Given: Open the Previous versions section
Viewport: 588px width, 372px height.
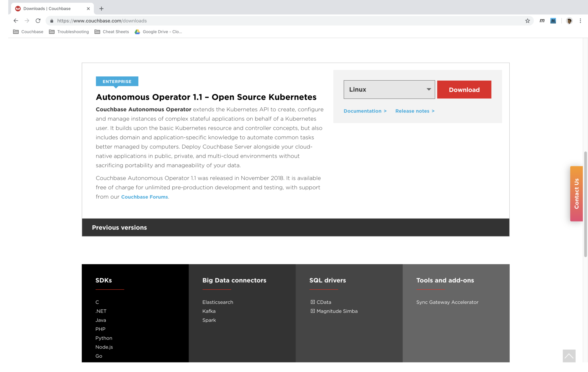Looking at the screenshot, I should coord(119,227).
